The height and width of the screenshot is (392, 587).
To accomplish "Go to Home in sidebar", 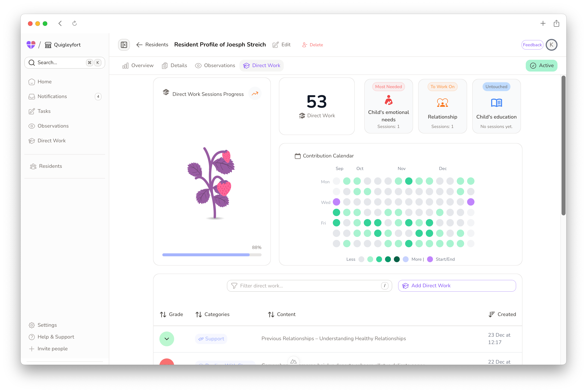I will point(65,82).
